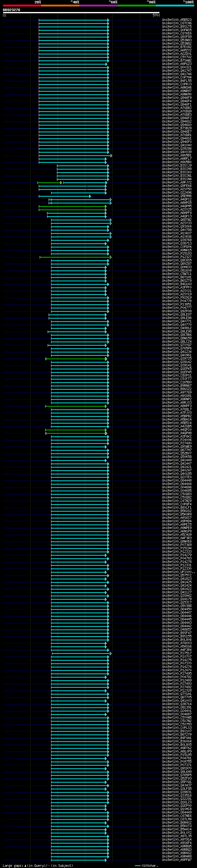
Task: Open UniRef100_Q43437 entry
Action: (x=177, y=786)
